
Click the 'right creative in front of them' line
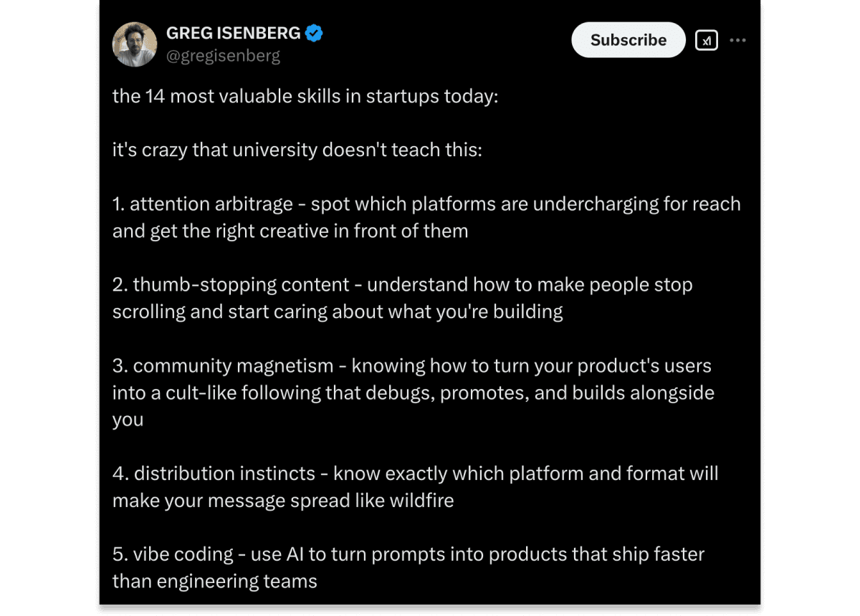pos(290,231)
